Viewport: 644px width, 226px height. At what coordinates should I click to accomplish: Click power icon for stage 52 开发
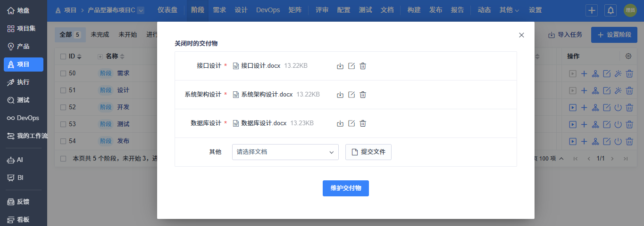coord(618,107)
